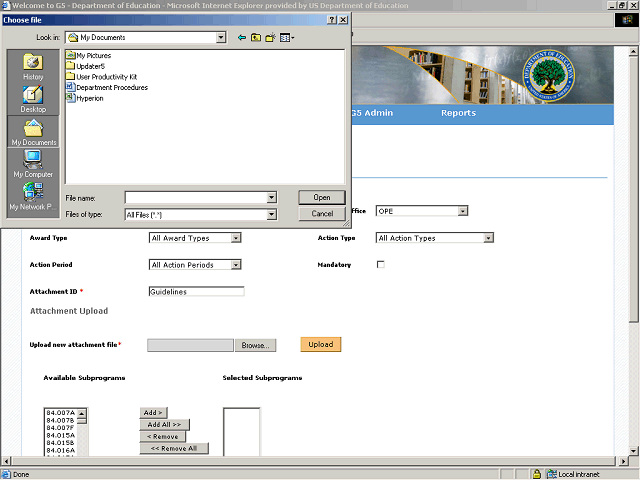Toggle the Mandatory checkbox
Image resolution: width=640 pixels, height=480 pixels.
pyautogui.click(x=380, y=264)
